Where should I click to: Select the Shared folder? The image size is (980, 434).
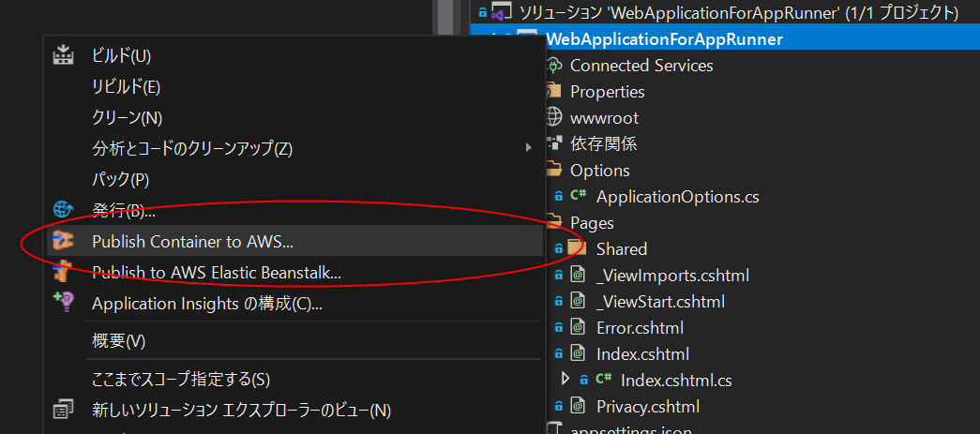point(621,249)
